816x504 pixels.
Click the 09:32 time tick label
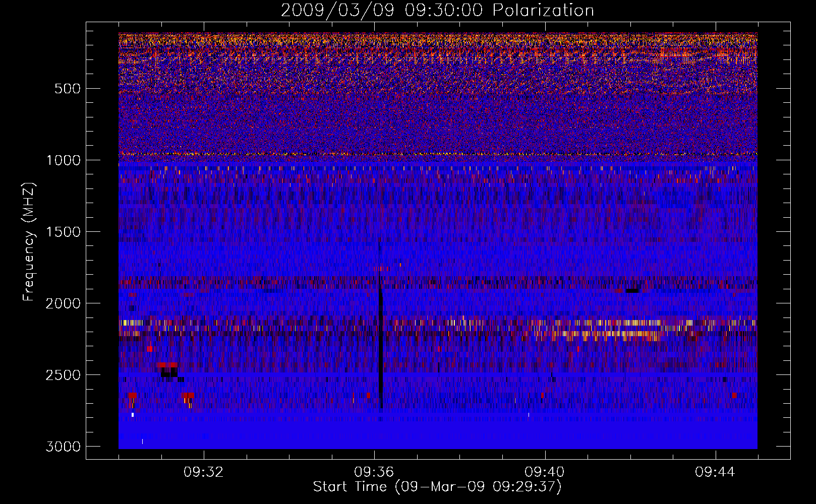pyautogui.click(x=204, y=472)
